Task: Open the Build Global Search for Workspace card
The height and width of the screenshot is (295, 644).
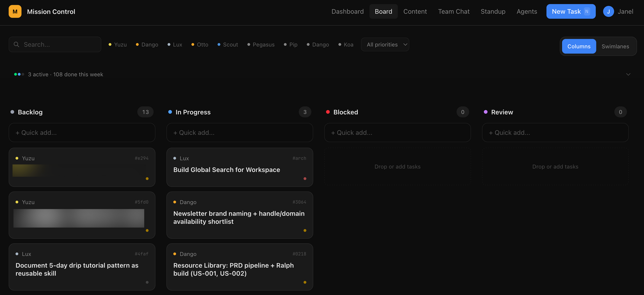Action: pos(227,170)
